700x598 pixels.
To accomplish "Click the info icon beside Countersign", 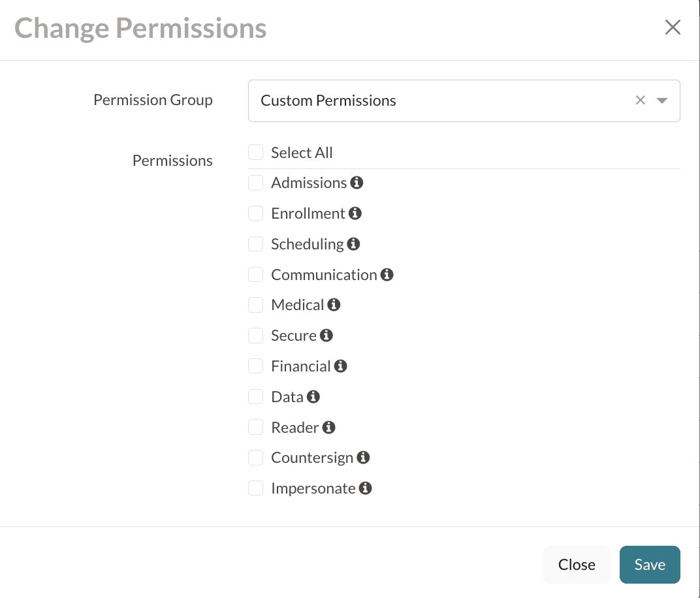I will click(x=363, y=458).
